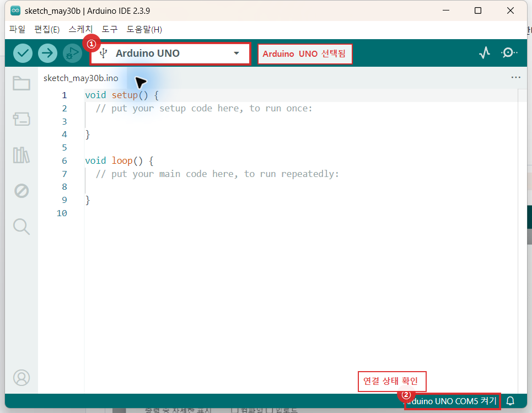Upload sketch with the arrow button
The height and width of the screenshot is (413, 532).
47,53
